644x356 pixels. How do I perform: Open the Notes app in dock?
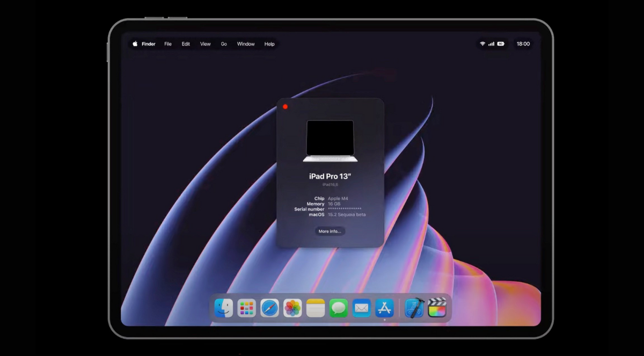coord(316,308)
